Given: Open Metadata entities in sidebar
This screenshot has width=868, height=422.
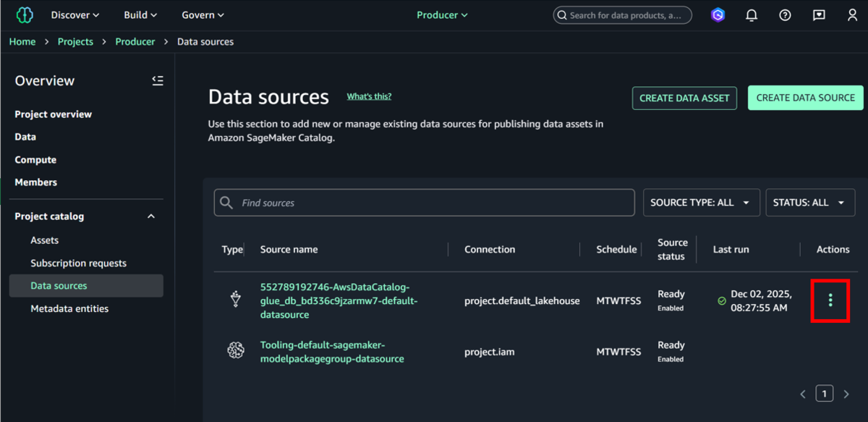Looking at the screenshot, I should click(x=69, y=308).
